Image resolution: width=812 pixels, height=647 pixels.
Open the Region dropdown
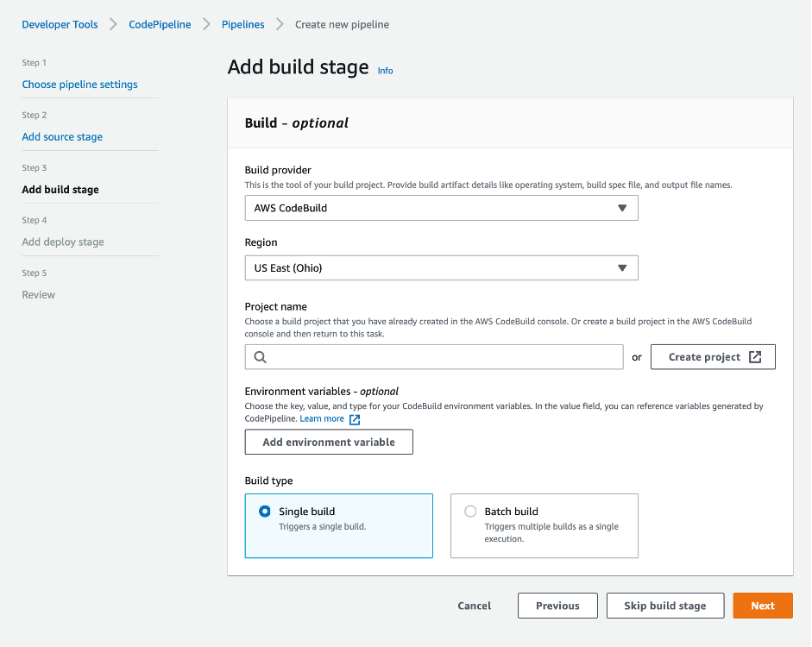441,267
